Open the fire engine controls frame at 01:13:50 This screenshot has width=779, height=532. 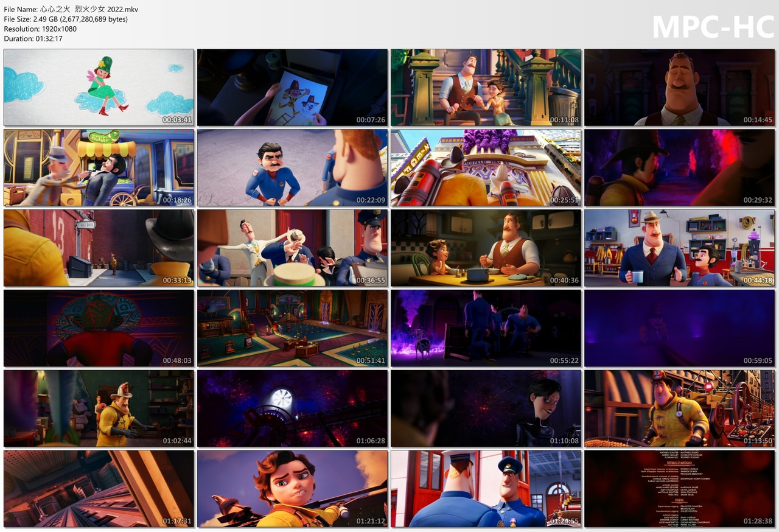[680, 408]
